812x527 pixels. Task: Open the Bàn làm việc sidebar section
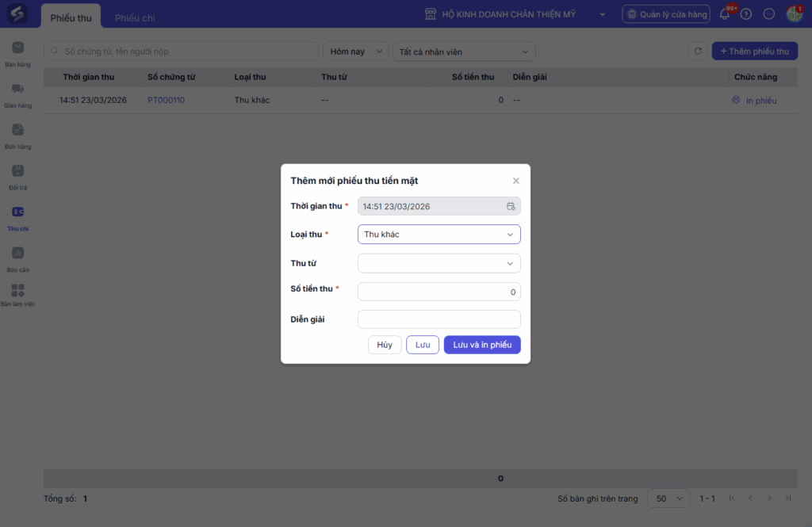(17, 295)
